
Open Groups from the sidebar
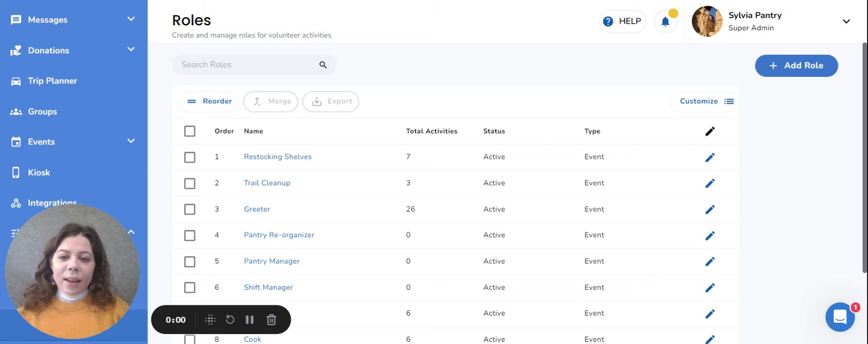tap(42, 111)
